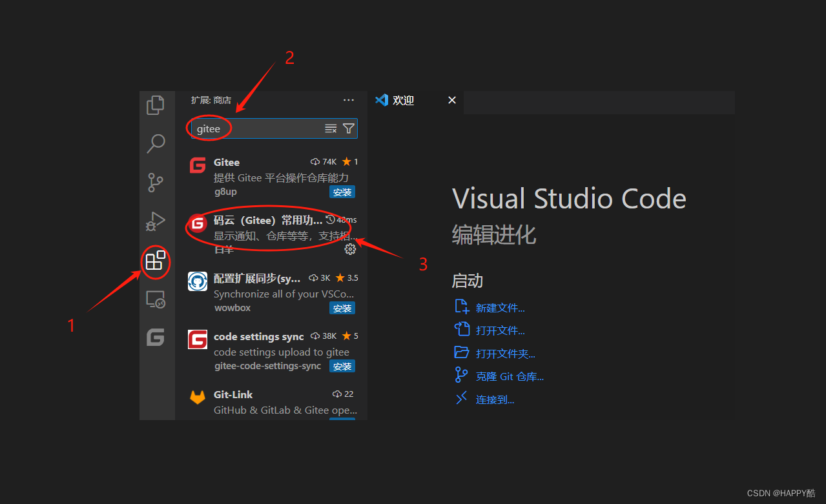Viewport: 826px width, 504px height.
Task: Open the Run and Debug view
Action: [155, 221]
